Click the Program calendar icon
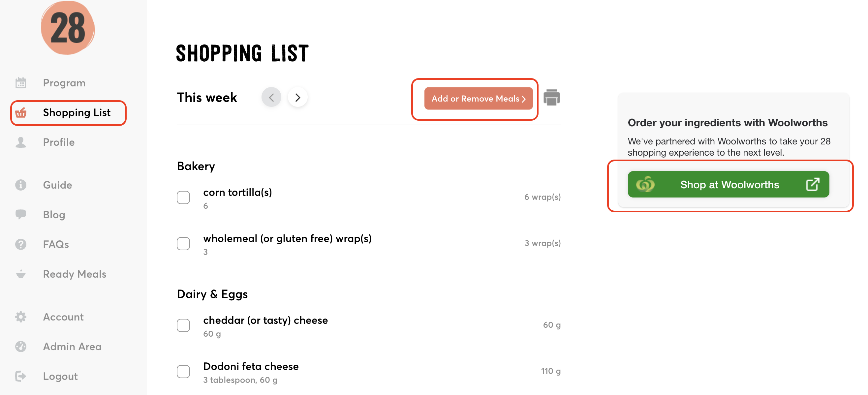 21,83
